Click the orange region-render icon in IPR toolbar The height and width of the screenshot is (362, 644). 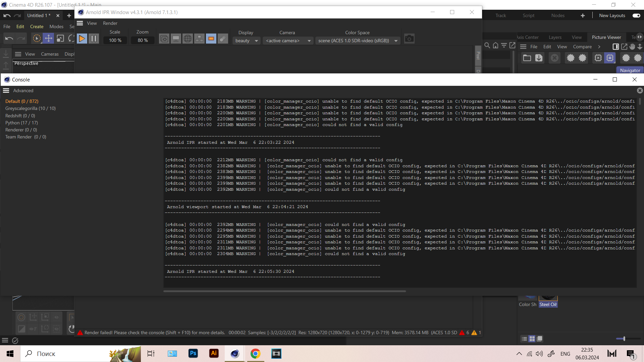pos(211,39)
